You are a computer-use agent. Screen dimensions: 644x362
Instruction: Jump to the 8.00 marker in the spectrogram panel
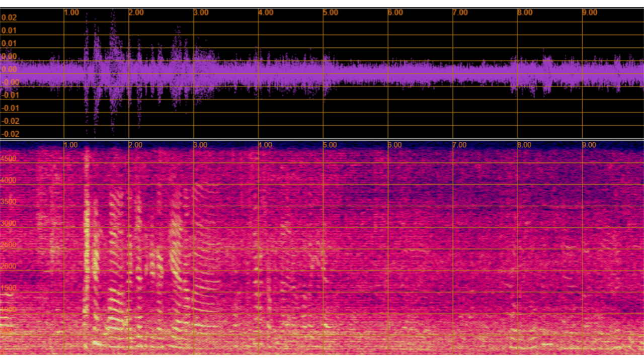click(524, 145)
